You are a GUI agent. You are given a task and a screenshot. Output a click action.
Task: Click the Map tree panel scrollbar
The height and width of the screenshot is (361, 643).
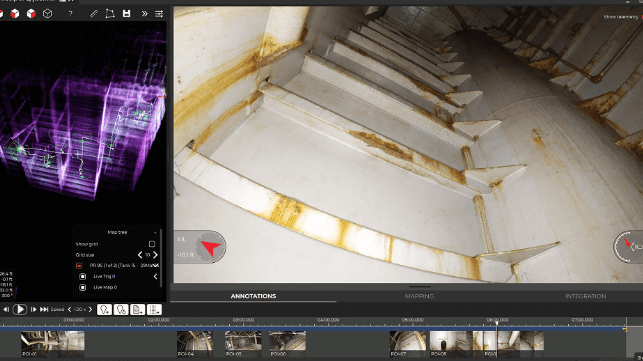[161, 258]
